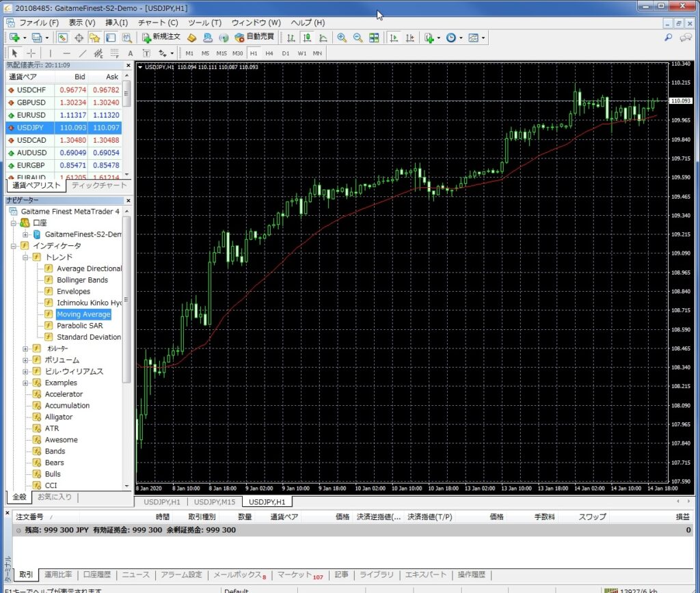Toggle chart shift icon
Image resolution: width=700 pixels, height=593 pixels.
410,38
